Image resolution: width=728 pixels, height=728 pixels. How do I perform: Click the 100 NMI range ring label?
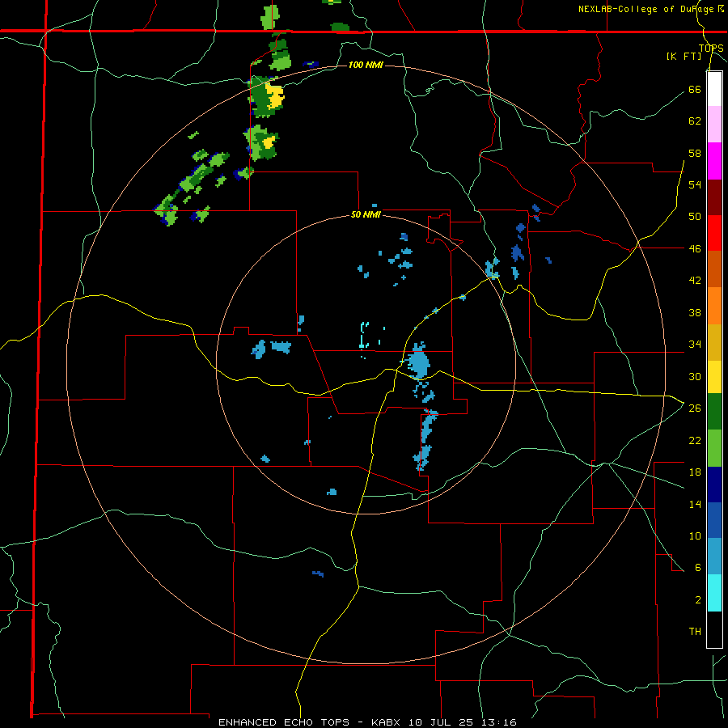pos(366,65)
